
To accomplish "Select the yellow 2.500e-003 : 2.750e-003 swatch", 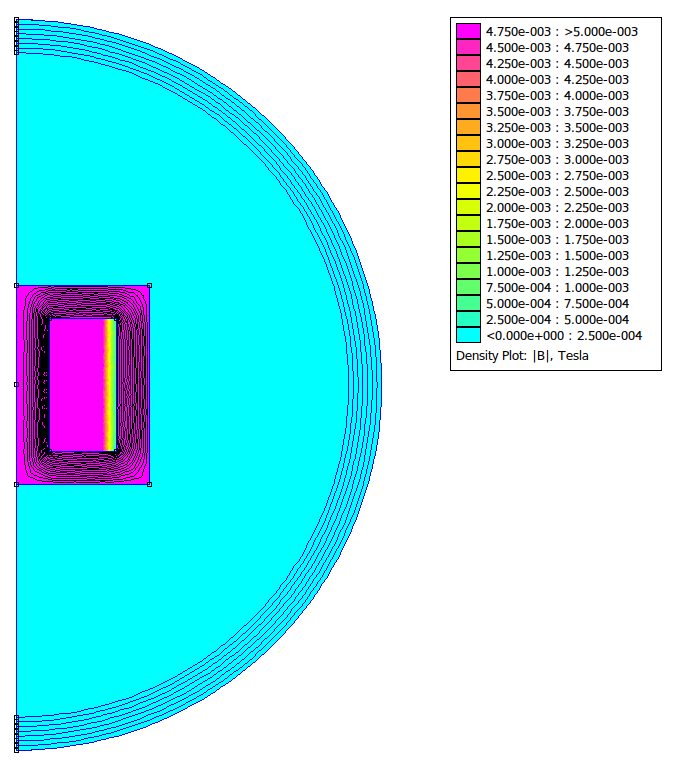I will (x=468, y=175).
